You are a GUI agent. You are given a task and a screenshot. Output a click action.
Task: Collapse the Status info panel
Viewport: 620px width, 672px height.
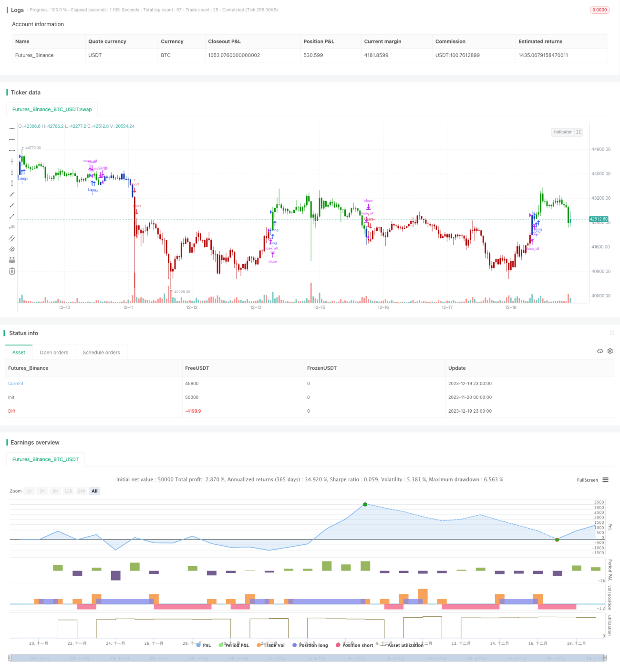tap(611, 333)
